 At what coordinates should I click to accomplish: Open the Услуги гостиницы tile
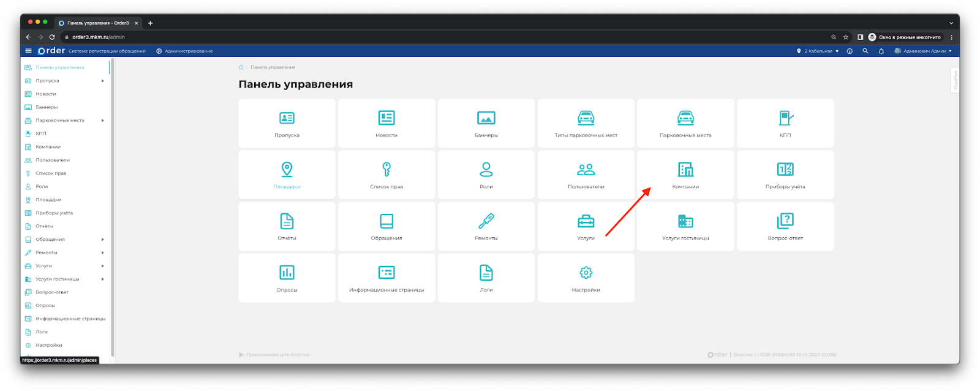[x=685, y=226]
